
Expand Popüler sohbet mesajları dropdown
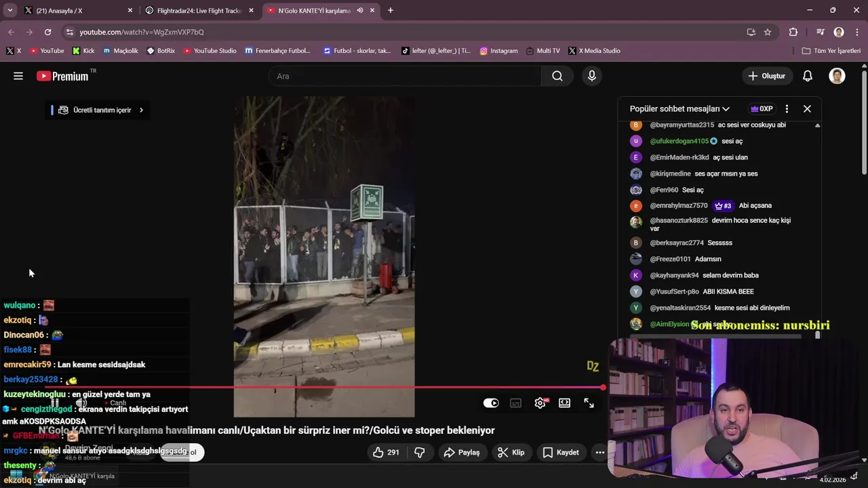[x=679, y=108]
